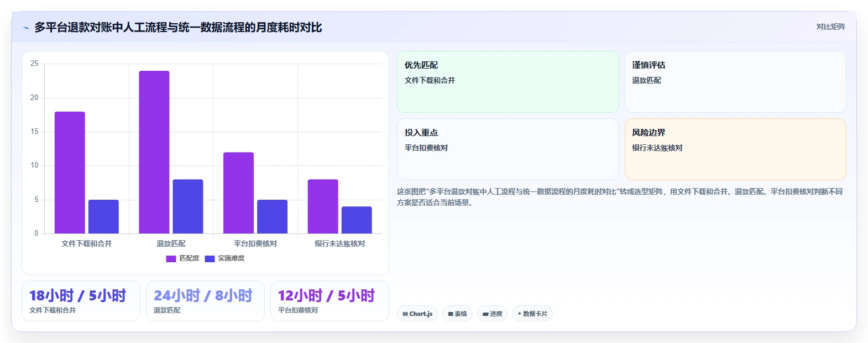Open the 投入重点 card
The height and width of the screenshot is (343, 868).
[508, 149]
